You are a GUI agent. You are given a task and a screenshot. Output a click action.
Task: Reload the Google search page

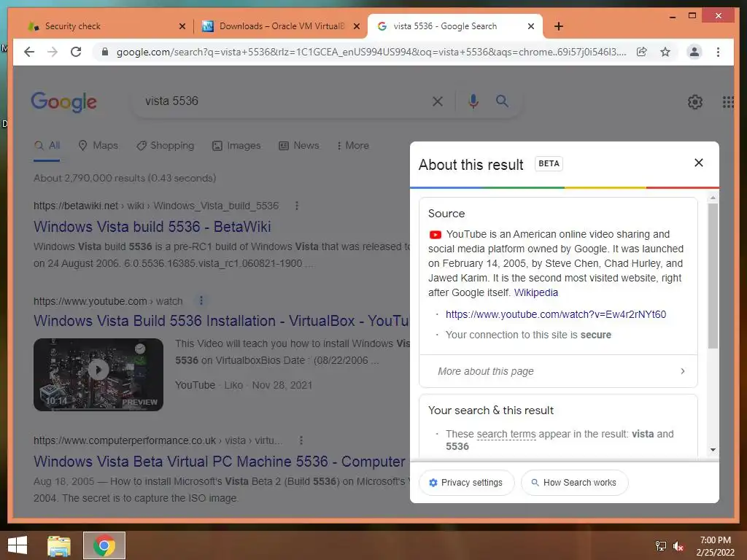[x=76, y=52]
